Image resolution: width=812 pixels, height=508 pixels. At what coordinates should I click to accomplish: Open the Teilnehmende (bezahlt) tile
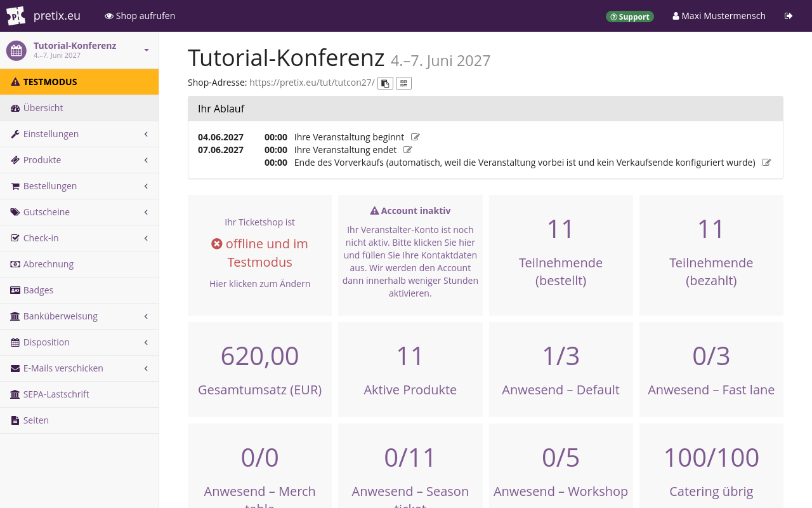[711, 255]
